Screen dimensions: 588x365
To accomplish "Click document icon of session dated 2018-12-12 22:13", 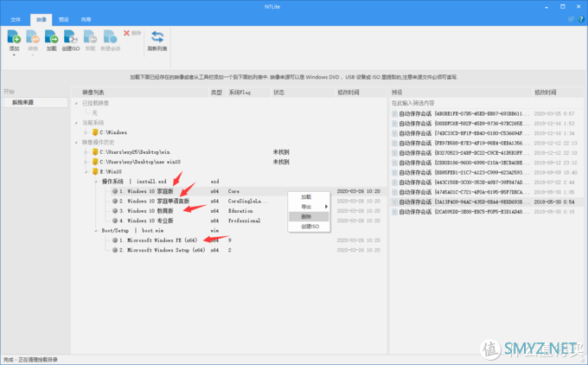I will coord(394,143).
